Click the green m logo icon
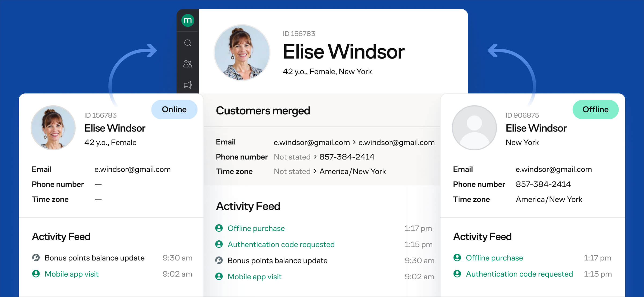644x297 pixels. click(x=188, y=20)
